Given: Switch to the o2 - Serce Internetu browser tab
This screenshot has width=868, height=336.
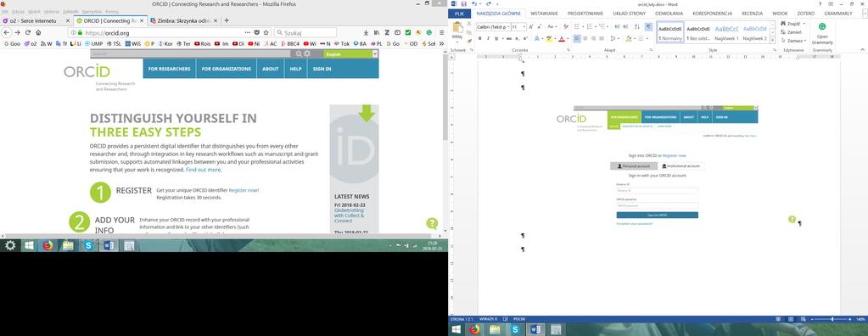Looking at the screenshot, I should (x=36, y=20).
